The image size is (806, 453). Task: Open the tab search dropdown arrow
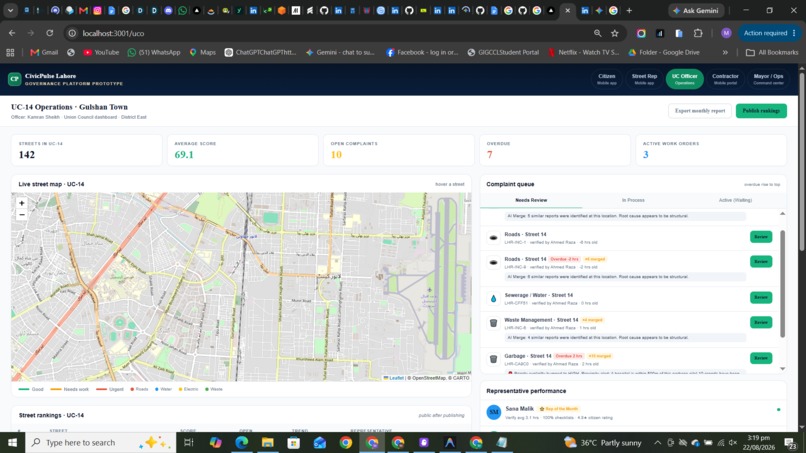point(10,10)
